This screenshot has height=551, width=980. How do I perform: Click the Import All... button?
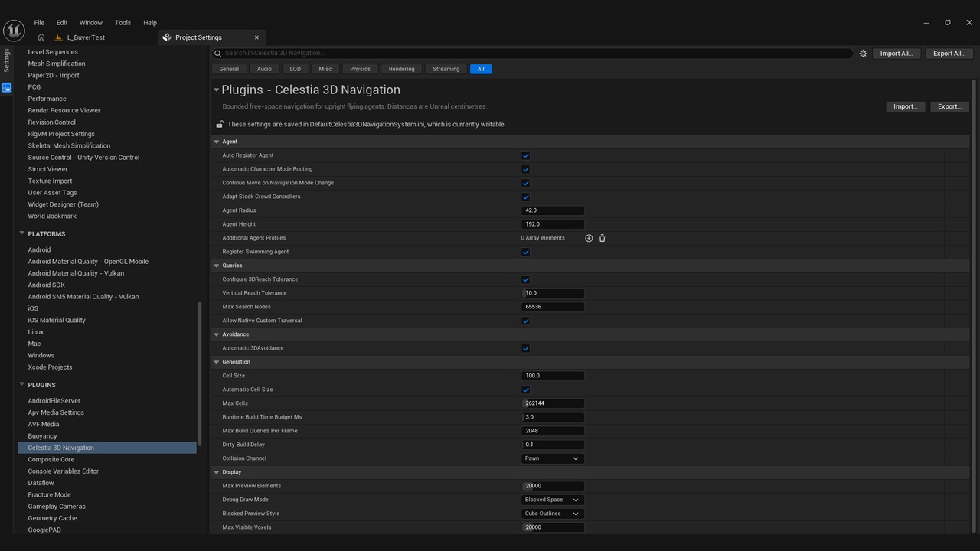pos(896,54)
